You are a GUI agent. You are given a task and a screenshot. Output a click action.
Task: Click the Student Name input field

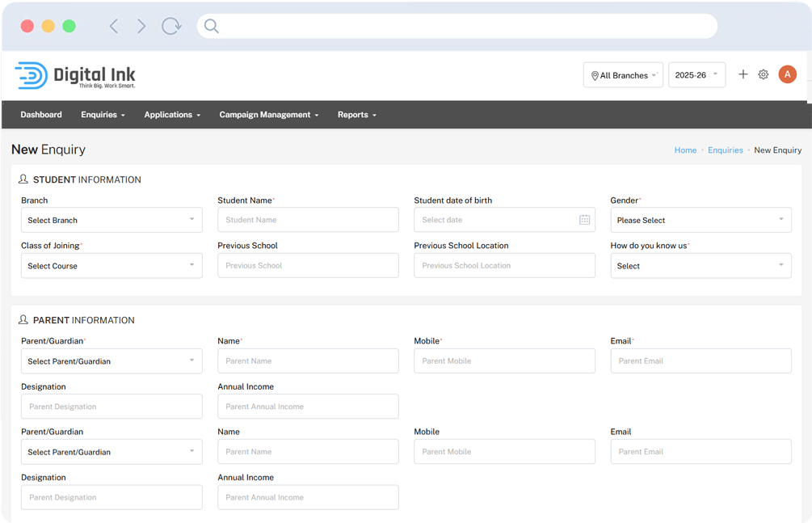(308, 220)
